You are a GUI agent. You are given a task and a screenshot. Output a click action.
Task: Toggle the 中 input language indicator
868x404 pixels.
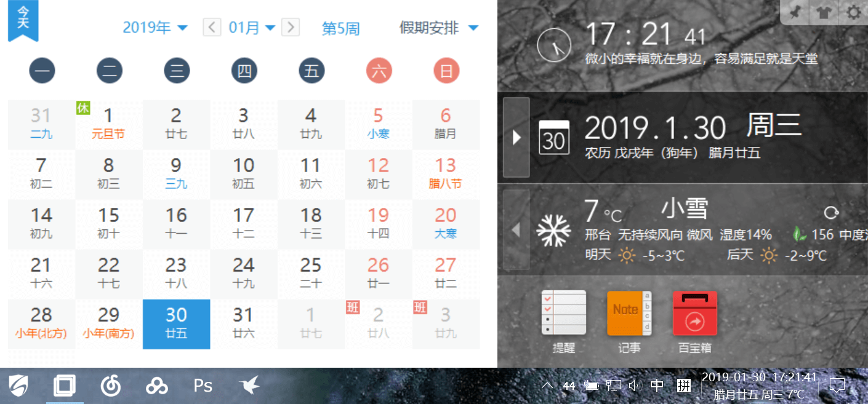[657, 386]
